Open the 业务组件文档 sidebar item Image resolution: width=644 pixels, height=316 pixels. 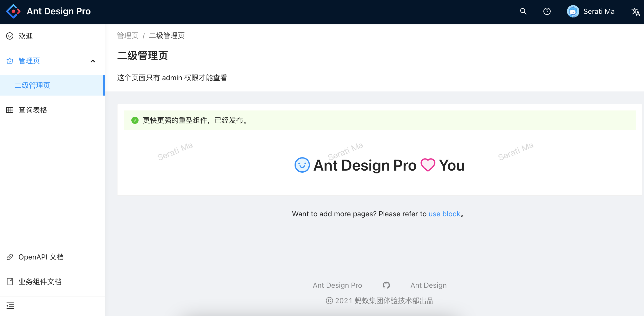coord(40,282)
